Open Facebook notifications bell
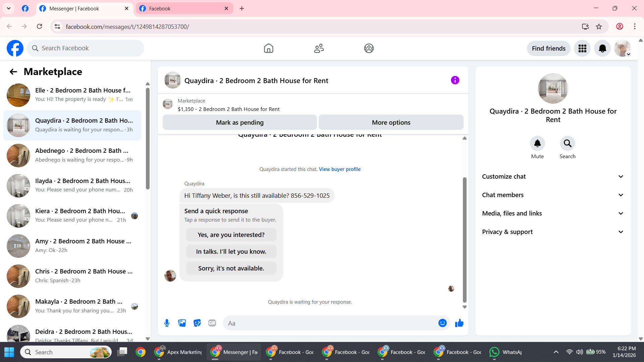The image size is (644, 362). coord(602,49)
